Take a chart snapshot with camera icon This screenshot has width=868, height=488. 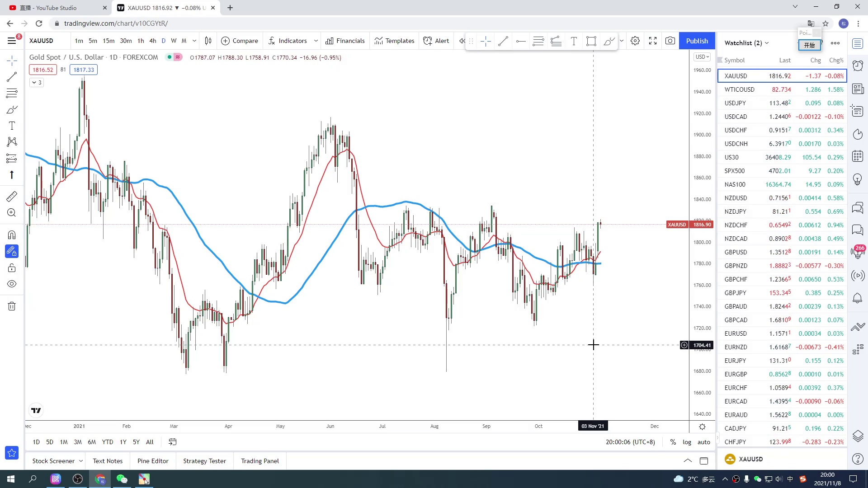click(670, 41)
